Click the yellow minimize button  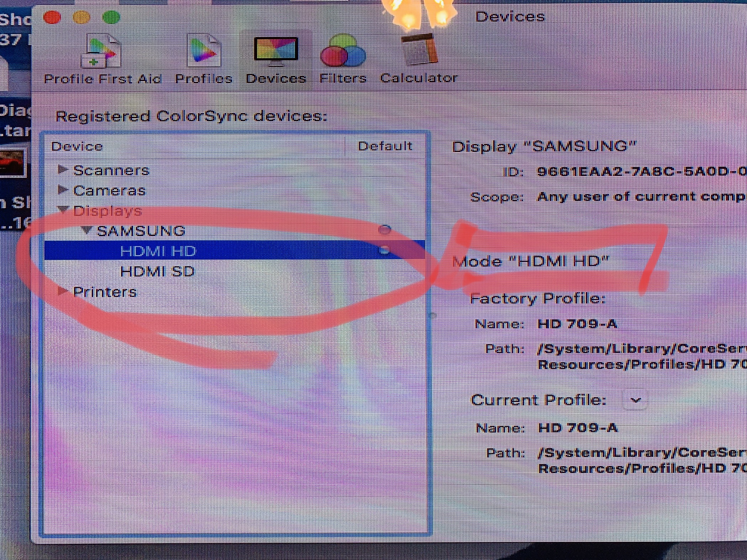(81, 17)
